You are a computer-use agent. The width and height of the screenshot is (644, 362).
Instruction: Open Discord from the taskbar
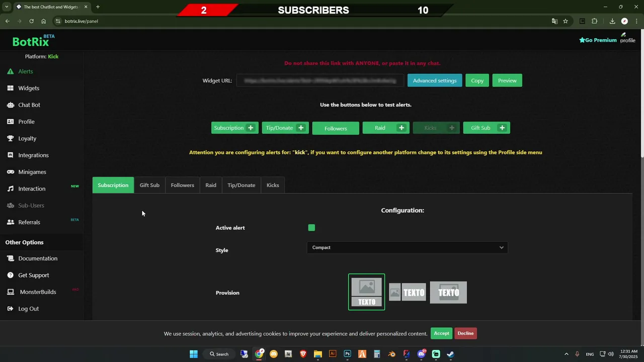[x=421, y=354]
